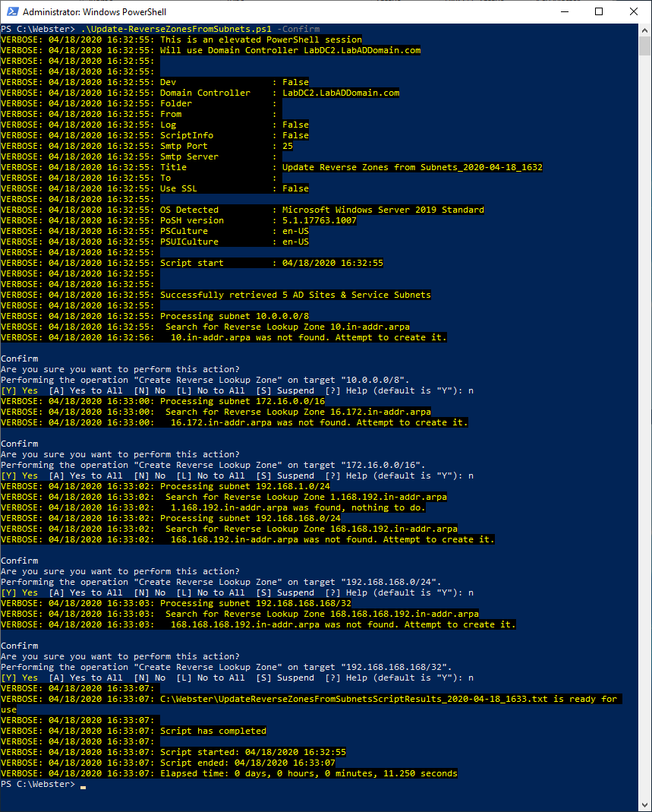Click the scrollbar down arrow

click(645, 805)
